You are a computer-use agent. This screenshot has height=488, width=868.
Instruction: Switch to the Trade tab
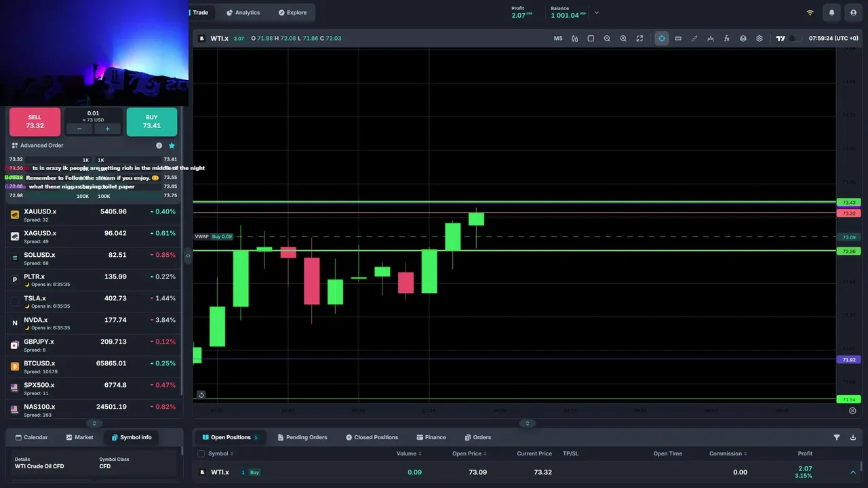click(200, 13)
